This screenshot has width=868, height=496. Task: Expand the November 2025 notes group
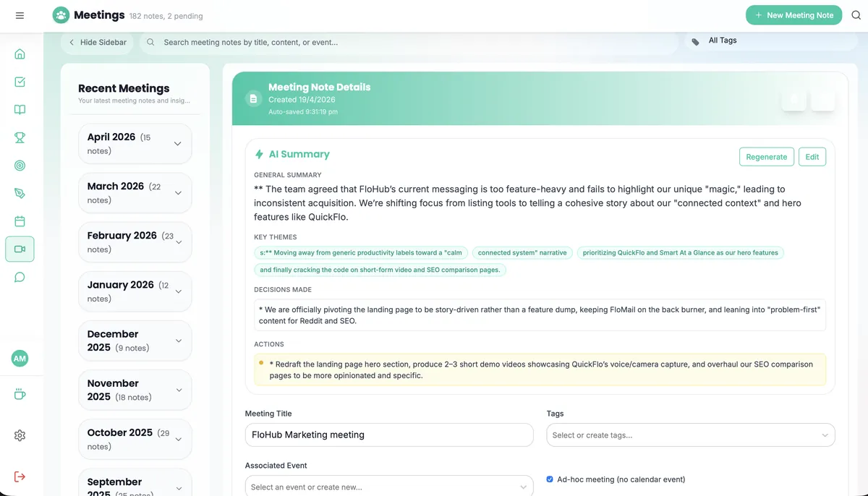pyautogui.click(x=135, y=390)
